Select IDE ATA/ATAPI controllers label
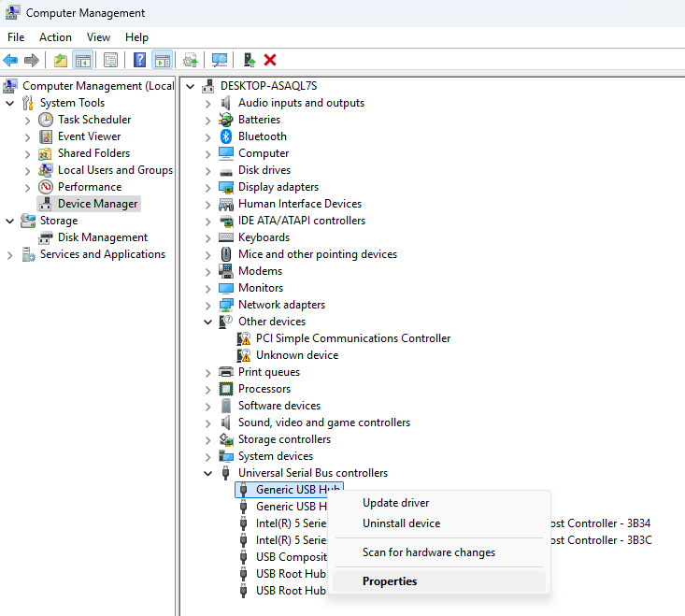This screenshot has width=685, height=616. pos(302,221)
